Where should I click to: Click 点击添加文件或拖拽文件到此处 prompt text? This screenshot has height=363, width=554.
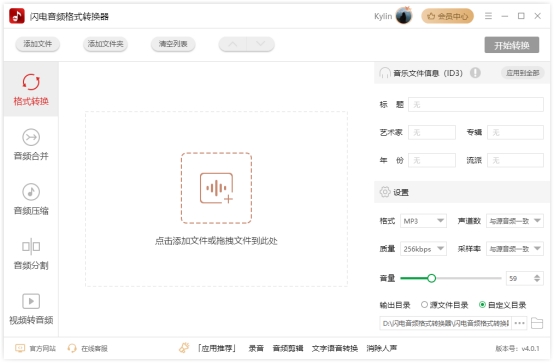[216, 241]
